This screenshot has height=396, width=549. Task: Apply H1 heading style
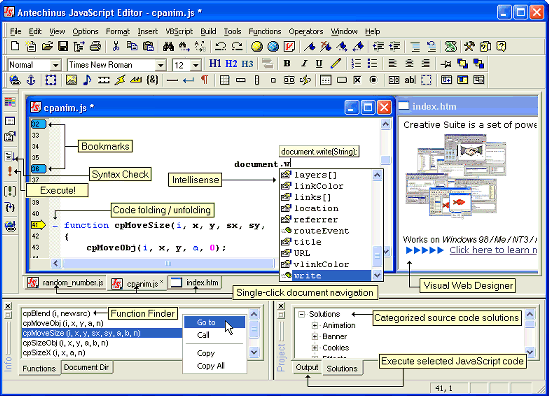pyautogui.click(x=215, y=63)
